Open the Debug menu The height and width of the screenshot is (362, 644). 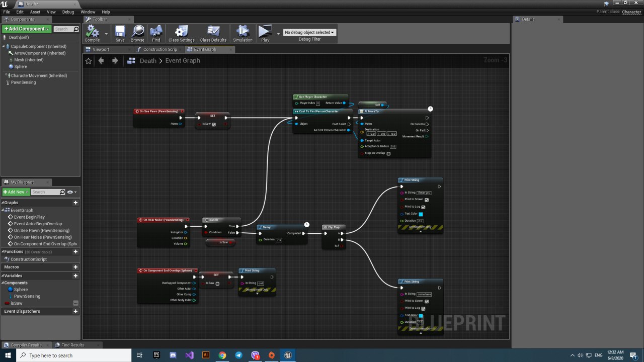68,12
